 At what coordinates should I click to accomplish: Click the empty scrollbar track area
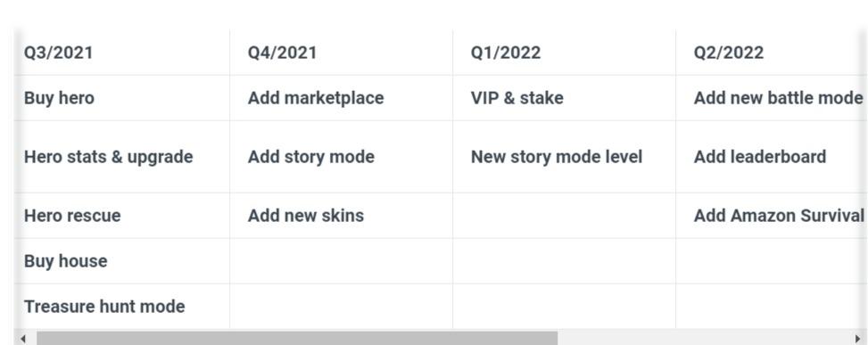[x=705, y=339]
